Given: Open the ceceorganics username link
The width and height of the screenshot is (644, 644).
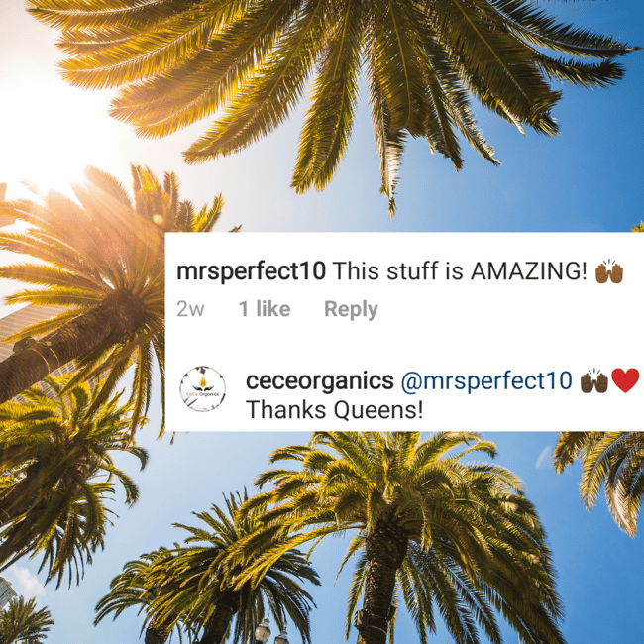Looking at the screenshot, I should tap(320, 380).
